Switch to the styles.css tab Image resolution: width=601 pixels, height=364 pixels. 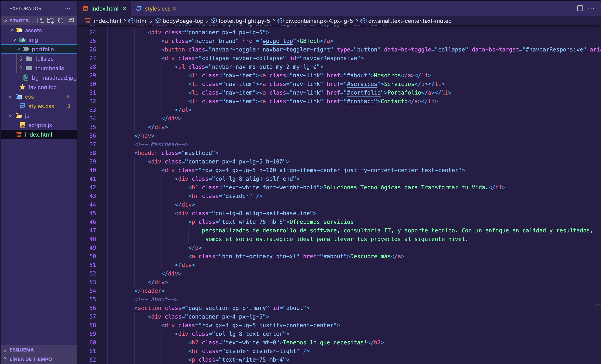coord(157,9)
